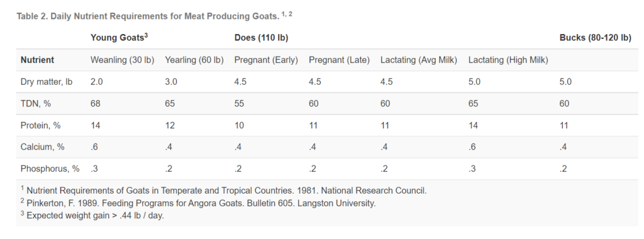Image resolution: width=644 pixels, height=239 pixels.
Task: Select the Pregnant (Early) column header
Action: coord(266,60)
